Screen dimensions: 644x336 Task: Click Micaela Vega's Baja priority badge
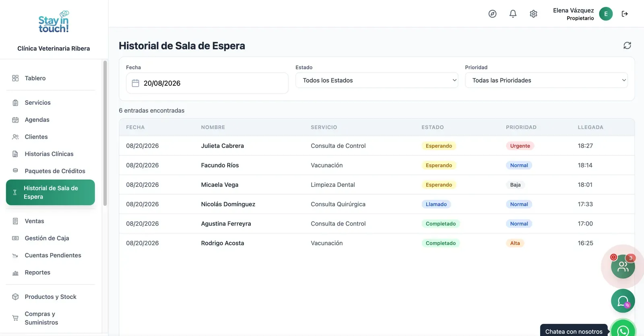click(515, 185)
